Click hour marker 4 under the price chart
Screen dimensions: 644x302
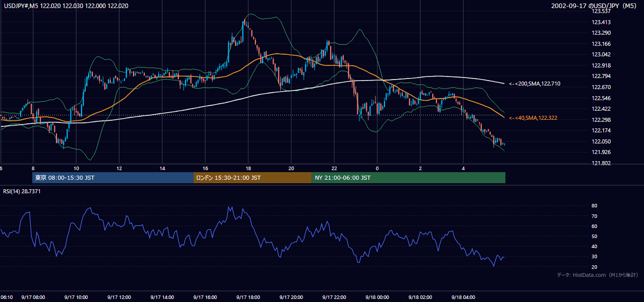point(464,169)
